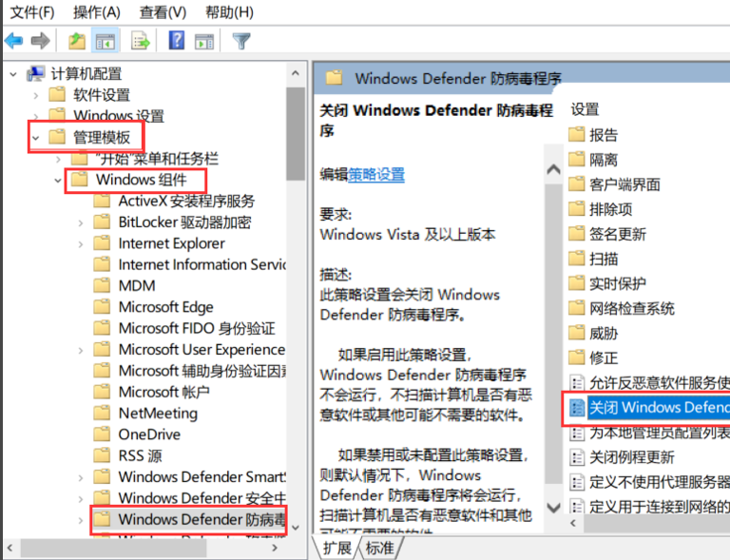Viewport: 730px width, 560px height.
Task: Open the 文件(F) menu
Action: [x=32, y=12]
